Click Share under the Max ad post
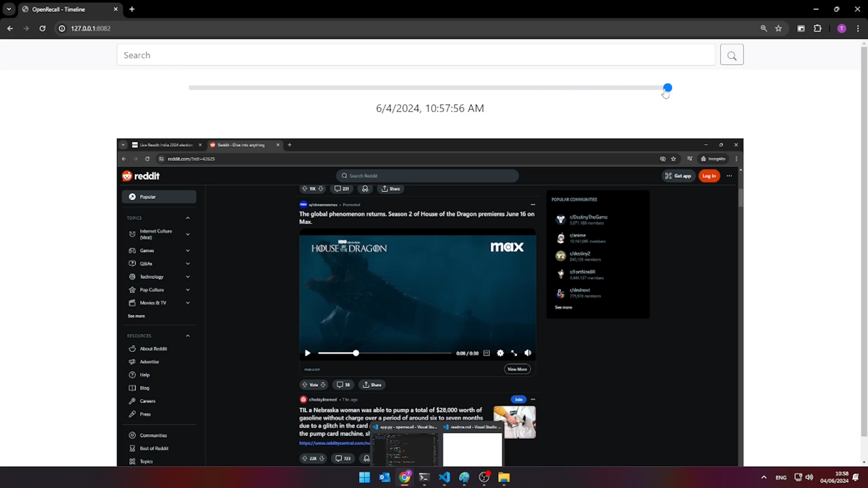Image resolution: width=868 pixels, height=488 pixels. [372, 385]
